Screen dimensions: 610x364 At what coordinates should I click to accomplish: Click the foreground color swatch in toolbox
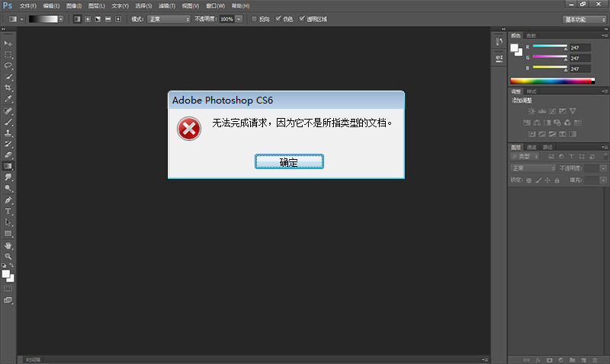click(x=6, y=274)
